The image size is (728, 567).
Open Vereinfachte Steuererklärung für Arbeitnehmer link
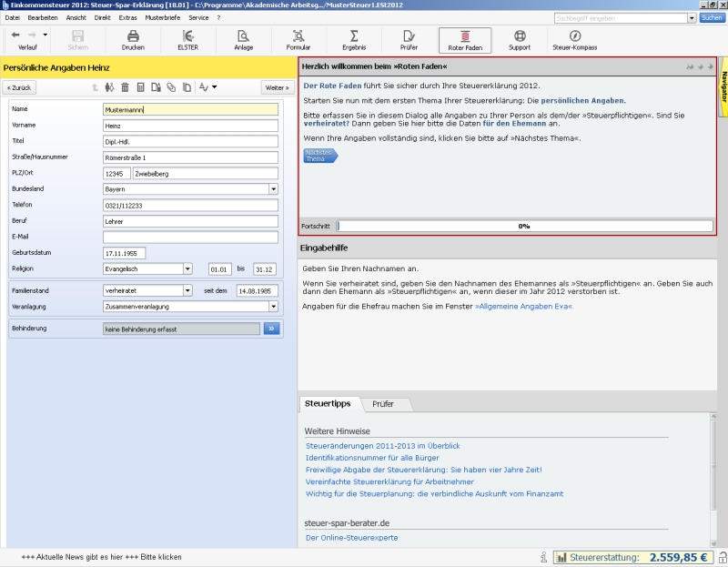(389, 482)
